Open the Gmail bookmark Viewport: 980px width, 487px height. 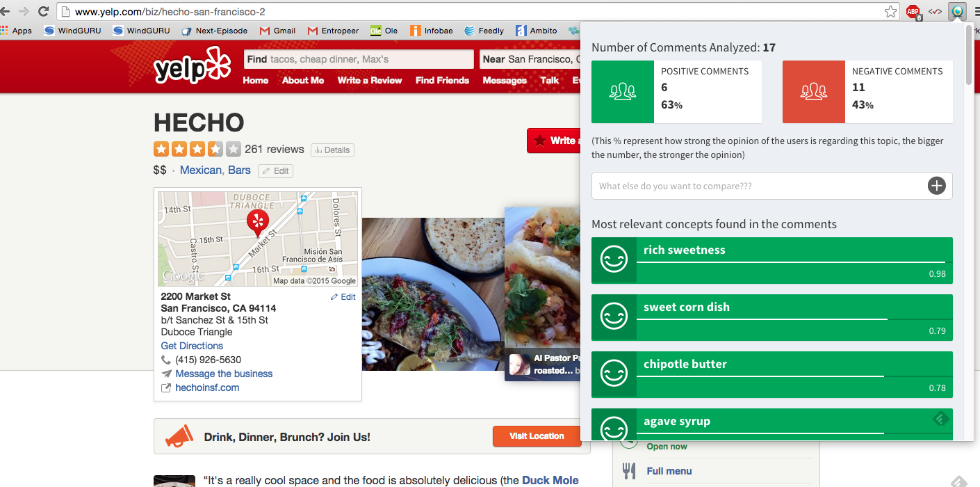tap(277, 31)
